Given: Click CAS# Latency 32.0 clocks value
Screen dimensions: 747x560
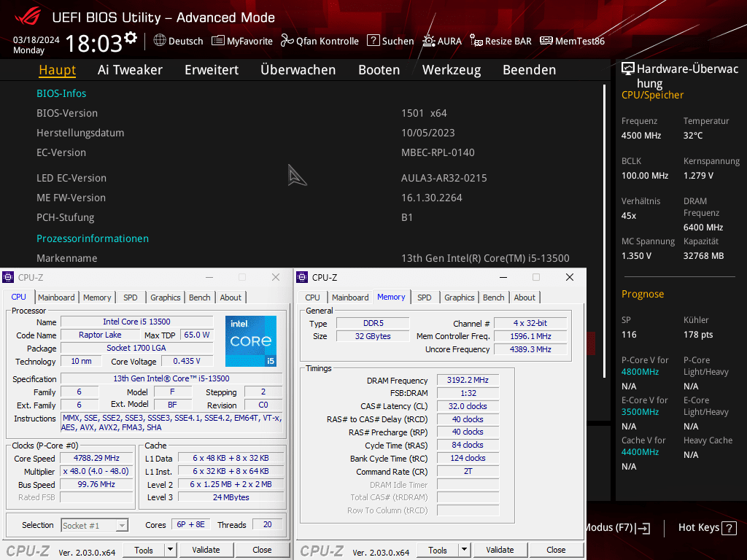Looking at the screenshot, I should pos(468,406).
